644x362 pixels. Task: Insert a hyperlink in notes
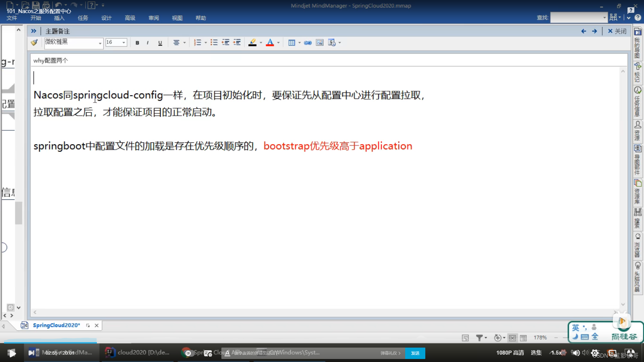(308, 43)
